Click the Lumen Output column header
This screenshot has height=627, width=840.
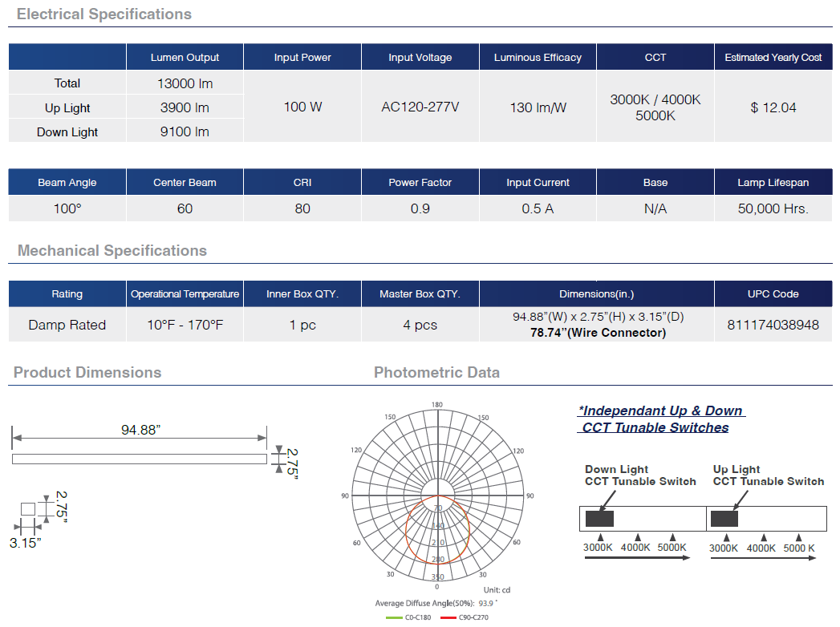185,58
